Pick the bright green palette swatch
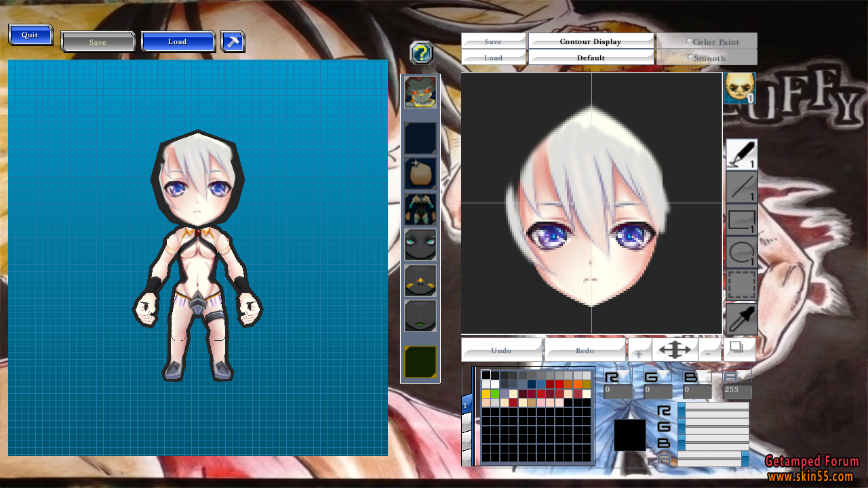 point(495,394)
